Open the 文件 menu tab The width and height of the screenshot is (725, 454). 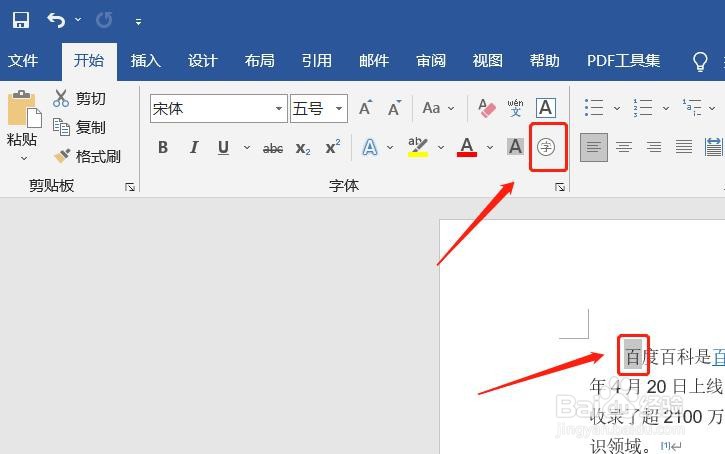pos(23,61)
